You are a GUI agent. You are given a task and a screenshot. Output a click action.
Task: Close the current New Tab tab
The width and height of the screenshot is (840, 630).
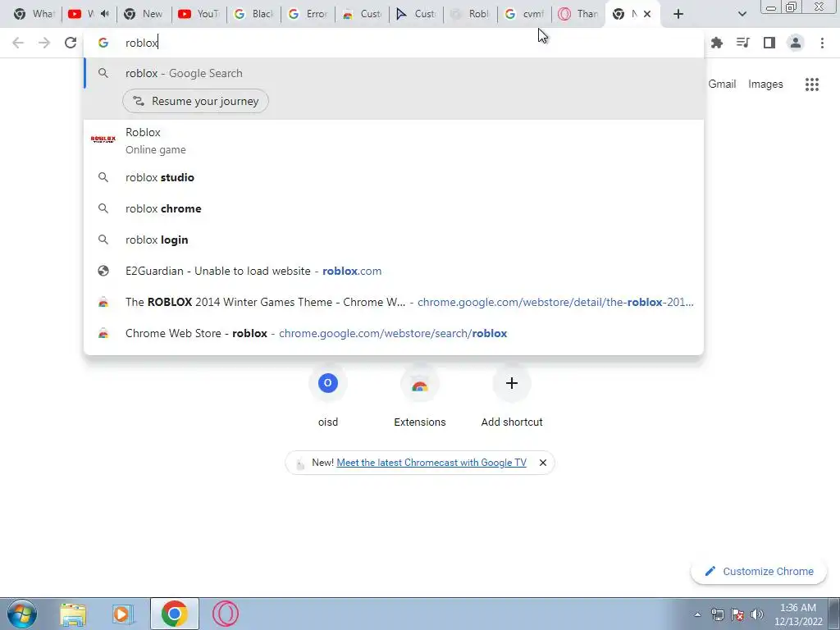[x=647, y=14]
